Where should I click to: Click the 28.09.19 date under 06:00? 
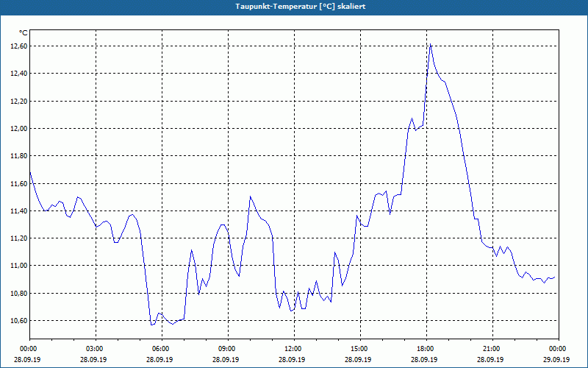[159, 359]
